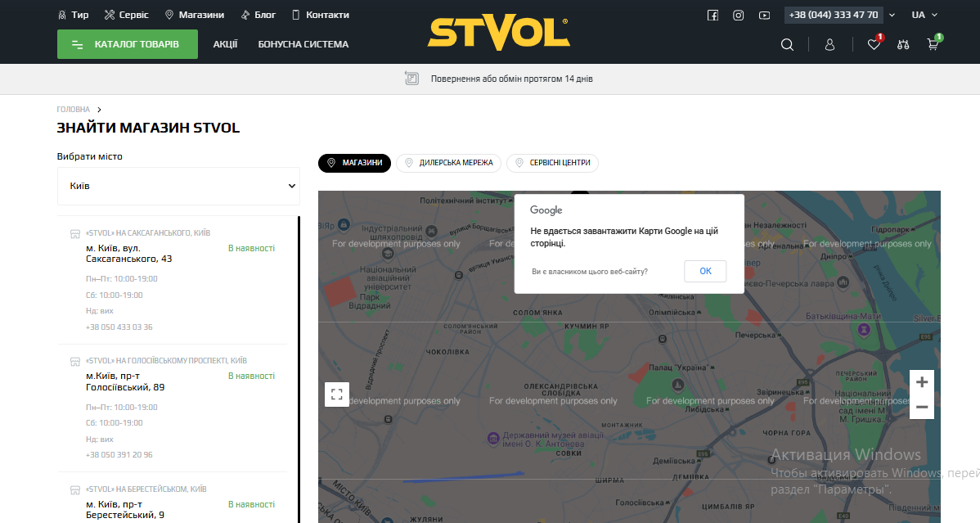Open the БОНУСНА СИСТЕМА menu item
The image size is (980, 523).
pos(303,44)
